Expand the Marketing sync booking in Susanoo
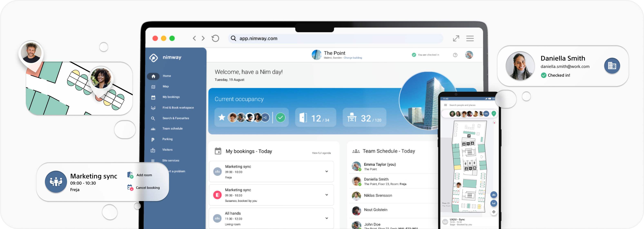The image size is (644, 229). (x=326, y=195)
